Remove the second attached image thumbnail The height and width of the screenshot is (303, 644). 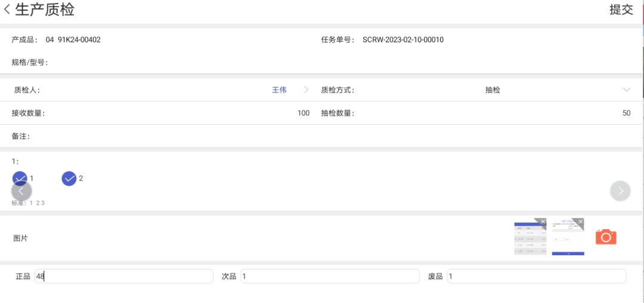pos(580,222)
